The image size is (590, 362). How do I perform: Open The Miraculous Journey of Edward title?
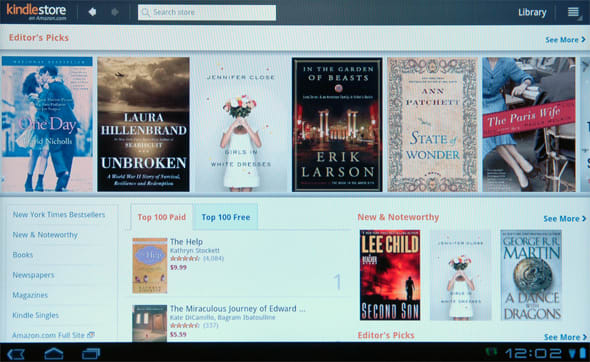click(x=237, y=309)
